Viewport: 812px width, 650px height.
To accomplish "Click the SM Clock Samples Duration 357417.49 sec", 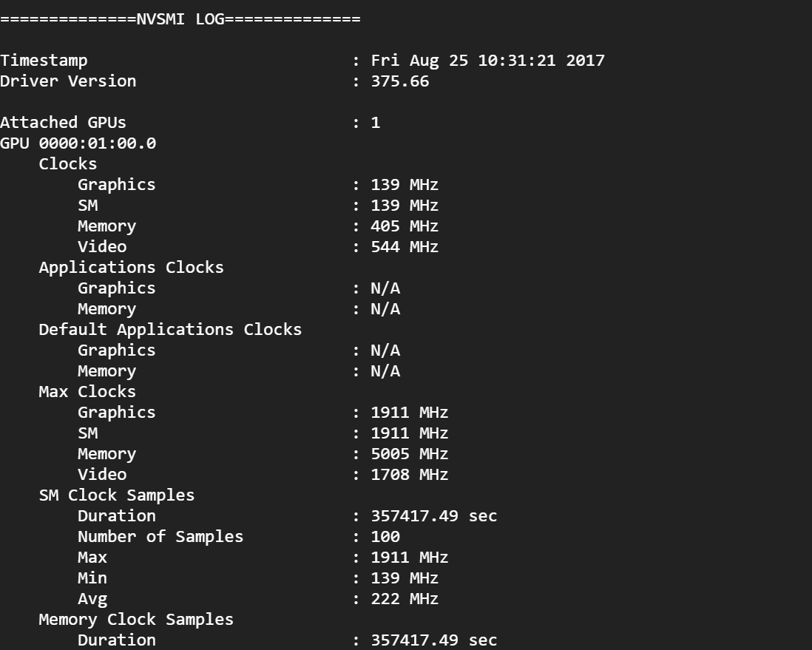I will tap(434, 516).
